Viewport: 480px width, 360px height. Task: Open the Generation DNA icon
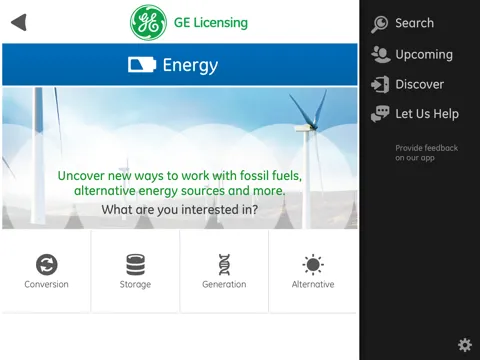coord(224,265)
